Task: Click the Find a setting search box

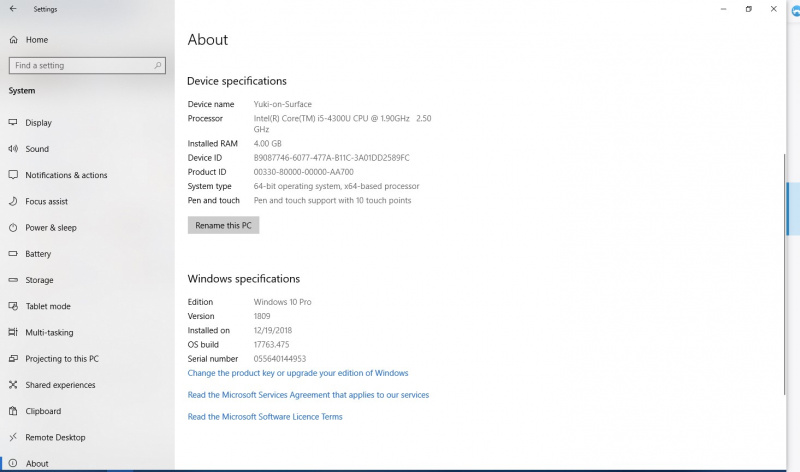Action: (x=87, y=65)
